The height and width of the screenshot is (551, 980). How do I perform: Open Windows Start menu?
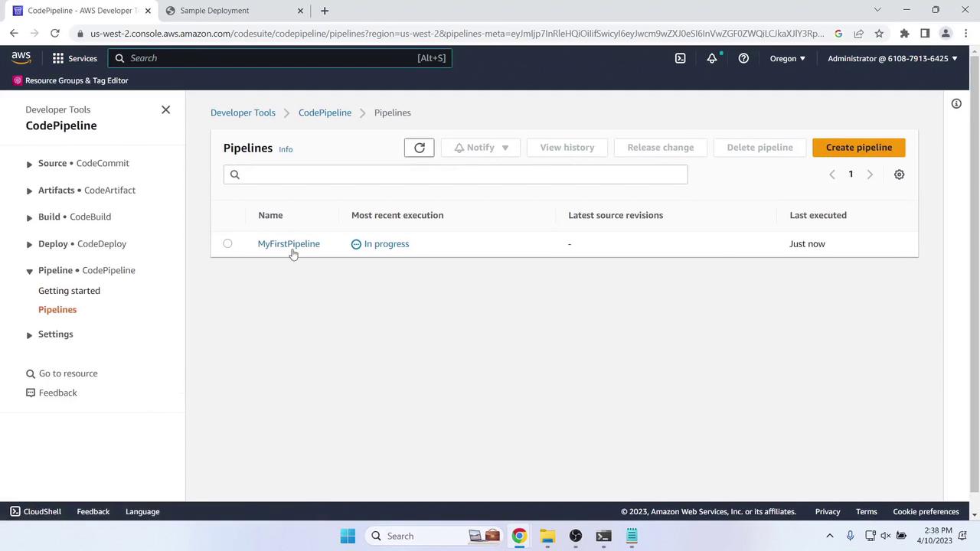(348, 536)
